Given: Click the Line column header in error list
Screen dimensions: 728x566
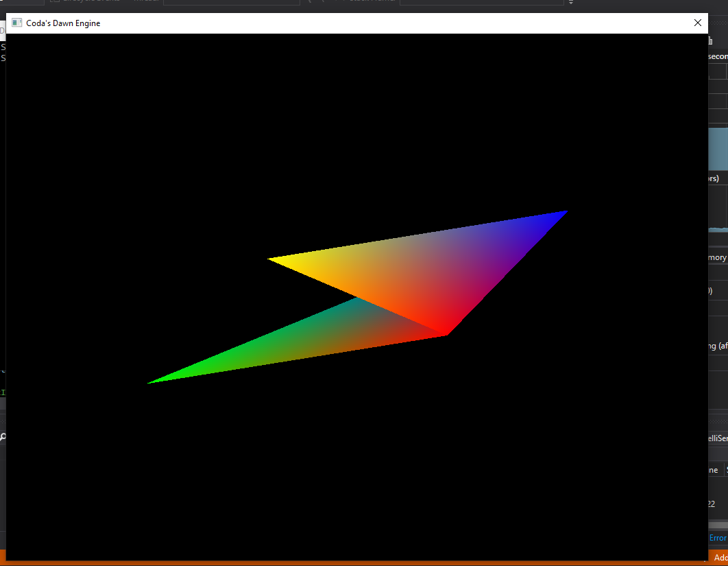Looking at the screenshot, I should (x=714, y=470).
